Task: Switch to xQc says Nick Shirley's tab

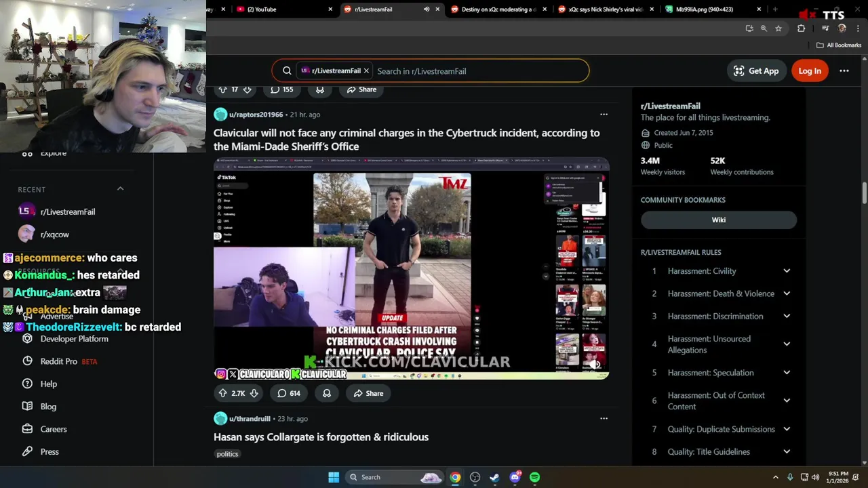Action: point(606,9)
